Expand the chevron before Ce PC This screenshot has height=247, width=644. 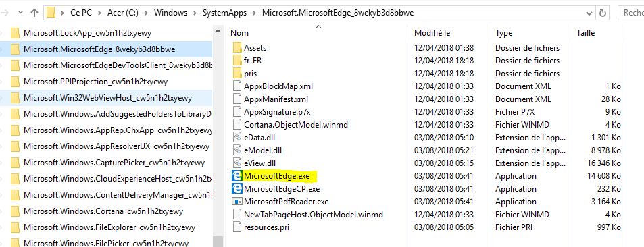(x=62, y=13)
